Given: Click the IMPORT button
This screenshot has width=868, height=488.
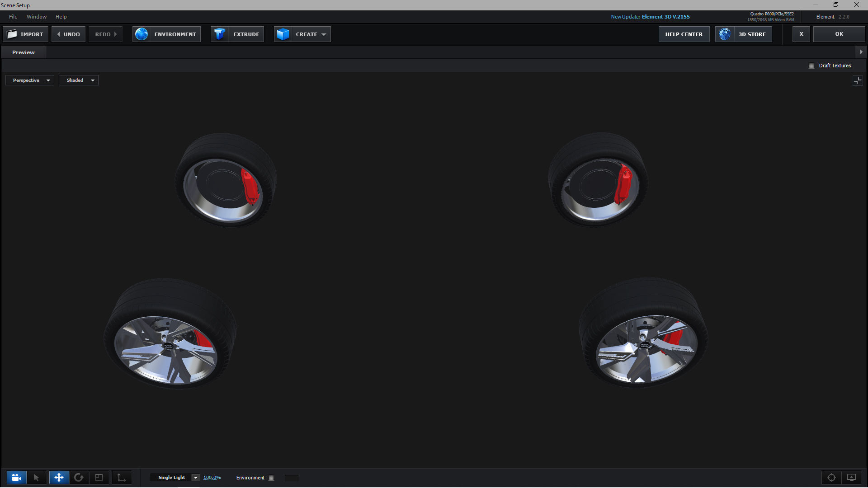Looking at the screenshot, I should 26,34.
